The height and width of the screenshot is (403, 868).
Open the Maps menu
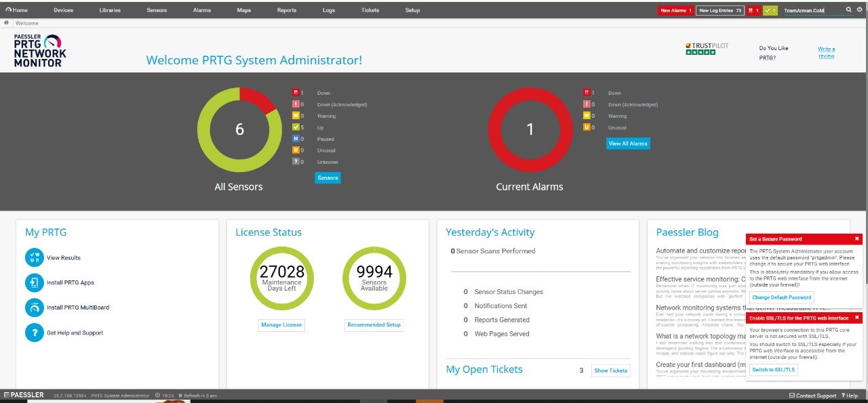pos(244,10)
